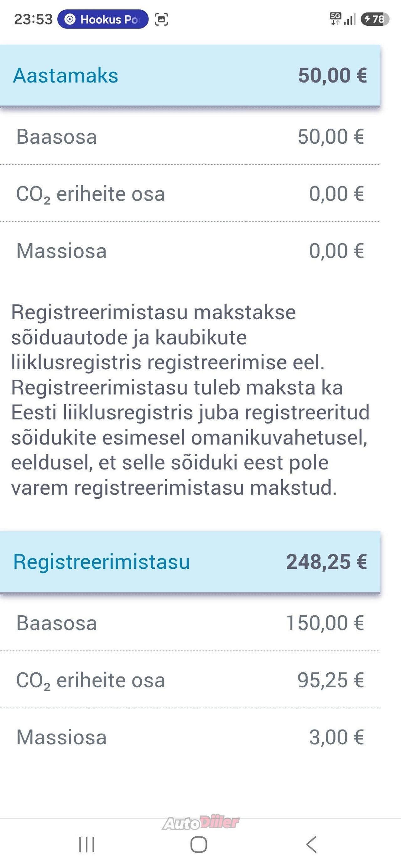
Task: Go back with navigation arrow
Action: click(x=311, y=845)
